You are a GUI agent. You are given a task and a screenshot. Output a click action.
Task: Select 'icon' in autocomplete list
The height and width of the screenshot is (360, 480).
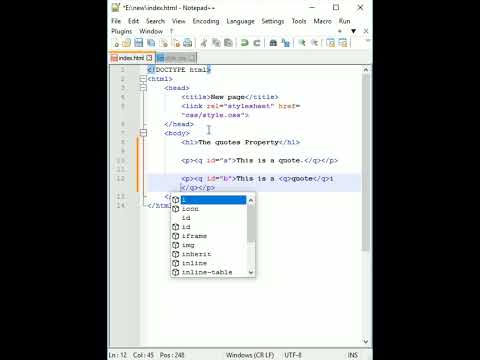209,209
